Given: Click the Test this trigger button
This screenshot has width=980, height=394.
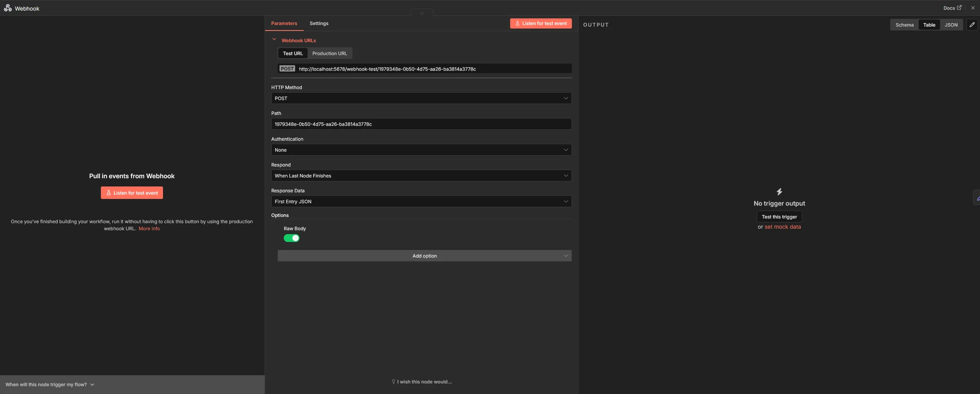Looking at the screenshot, I should [x=779, y=217].
